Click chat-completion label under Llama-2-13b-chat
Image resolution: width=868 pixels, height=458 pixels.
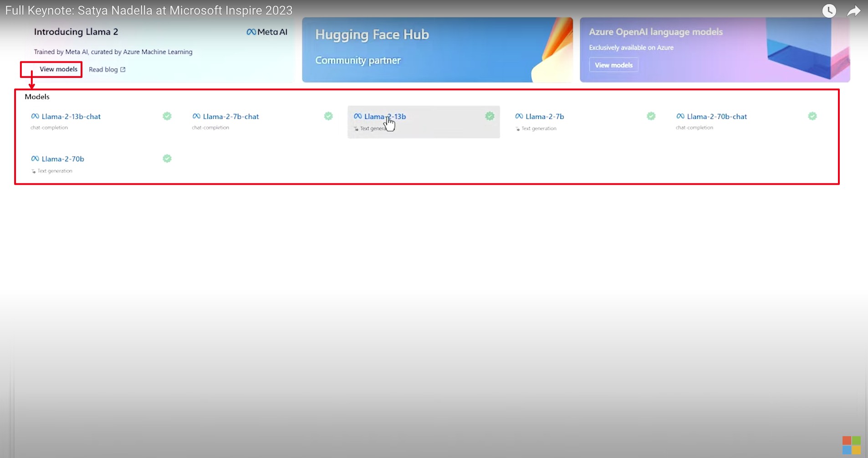pyautogui.click(x=49, y=127)
